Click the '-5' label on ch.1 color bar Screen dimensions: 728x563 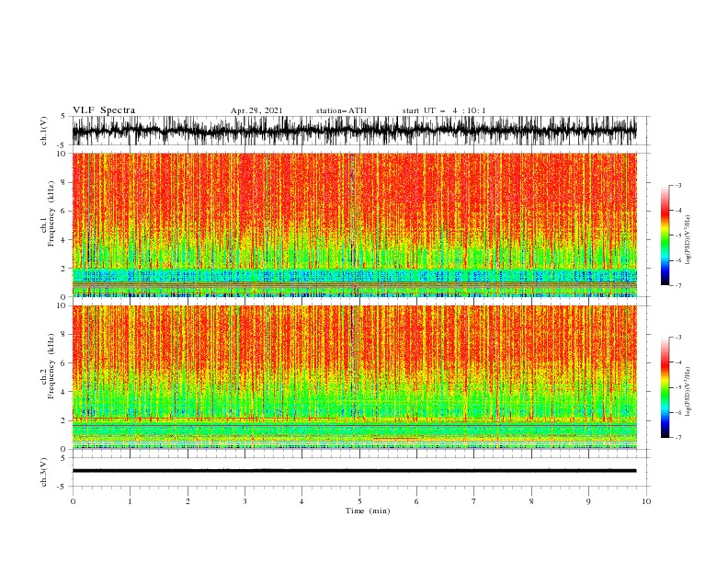[678, 236]
